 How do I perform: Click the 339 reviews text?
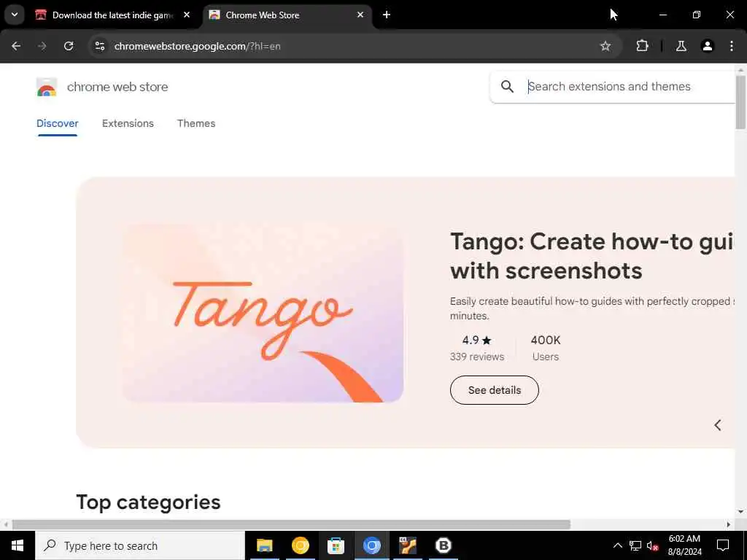[x=477, y=357]
